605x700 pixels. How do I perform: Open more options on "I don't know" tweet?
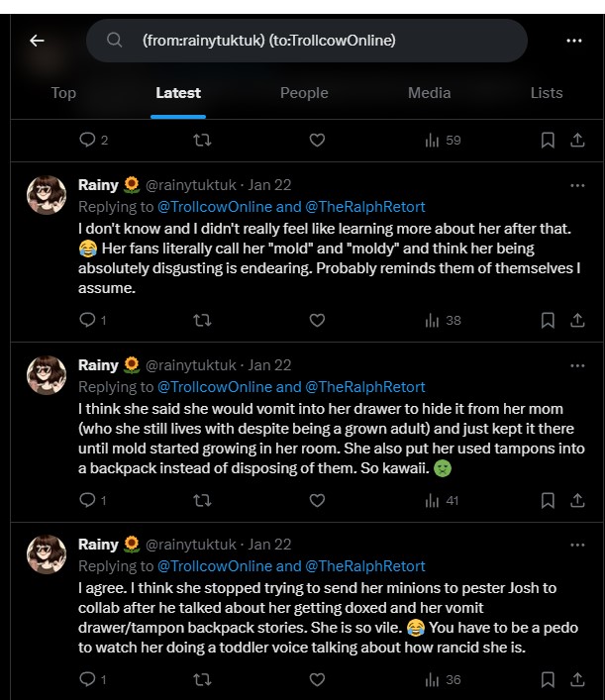577,185
